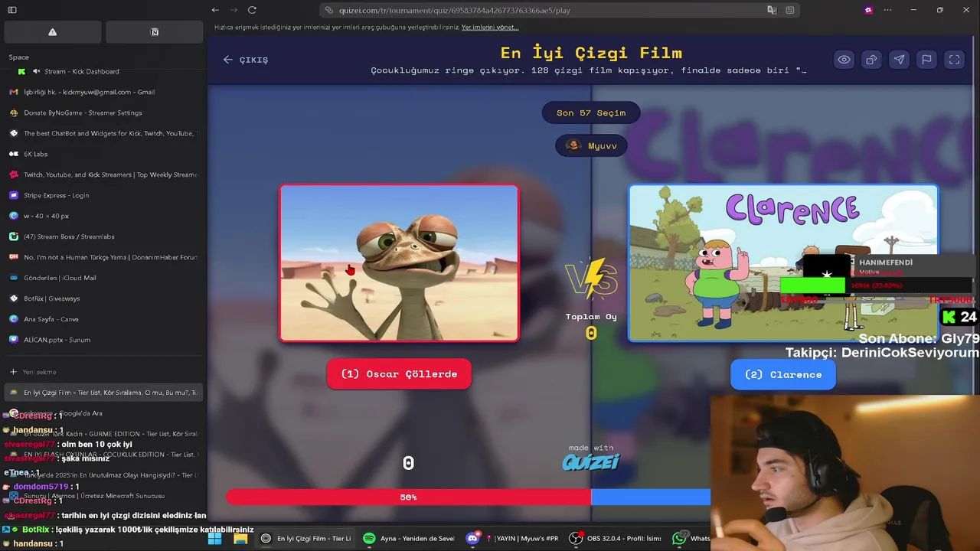This screenshot has width=980, height=551.
Task: Click the eye view icon in quiz header
Action: tap(844, 60)
